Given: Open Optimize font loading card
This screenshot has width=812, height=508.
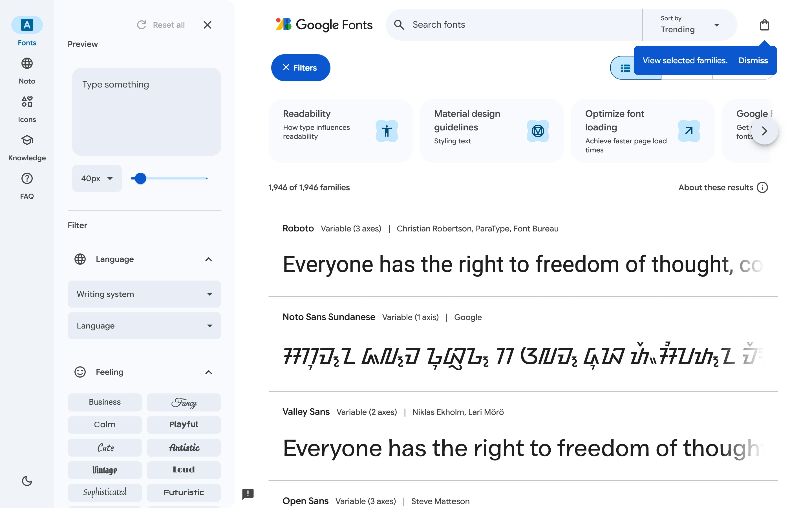Looking at the screenshot, I should [643, 131].
